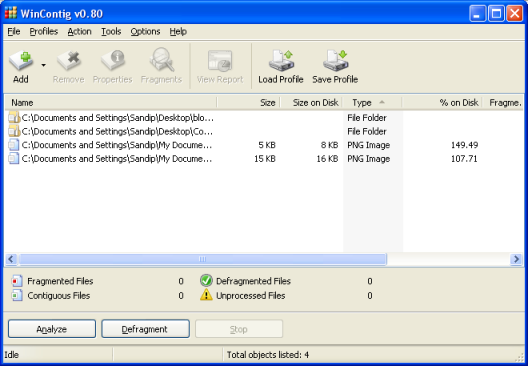Open the Options menu
Viewport: 528px width, 366px height.
click(145, 32)
